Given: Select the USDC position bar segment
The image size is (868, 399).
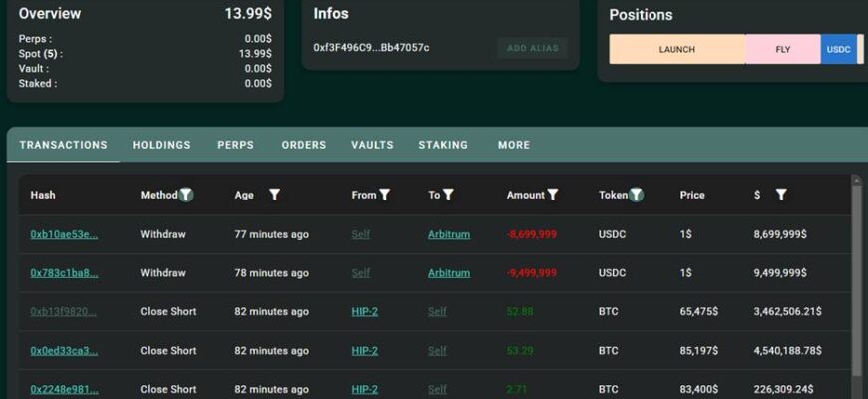Looking at the screenshot, I should tap(839, 49).
